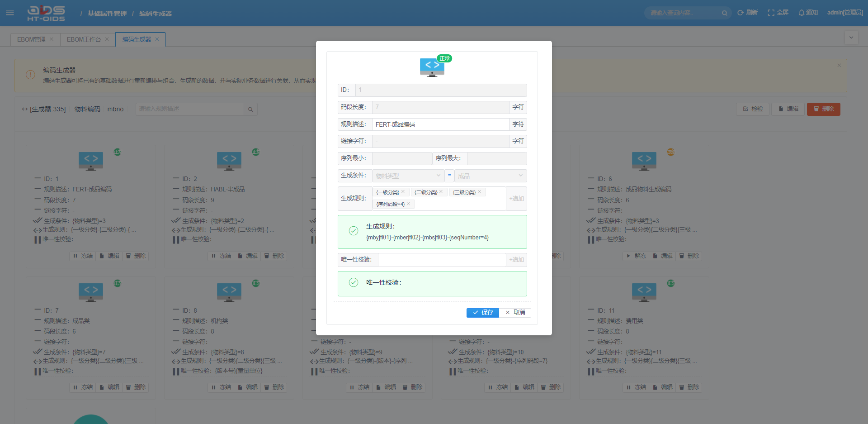Click +追加 beside 唯一性校验

click(x=516, y=260)
